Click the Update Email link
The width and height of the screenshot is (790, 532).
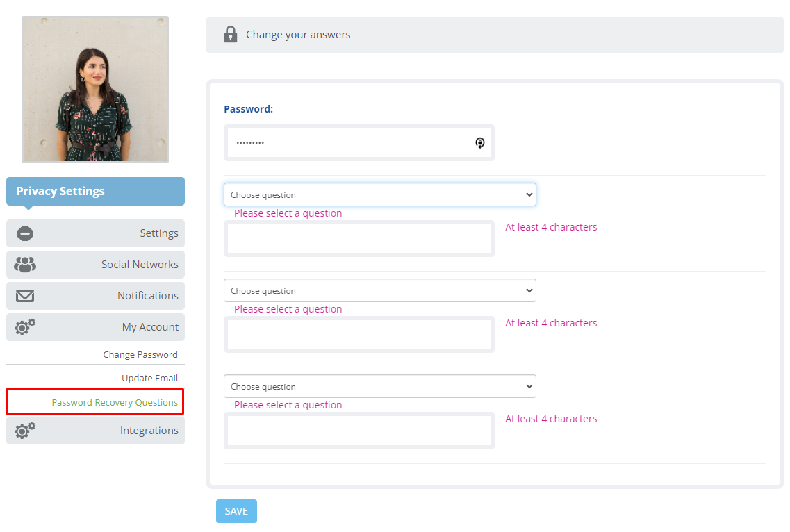(149, 379)
